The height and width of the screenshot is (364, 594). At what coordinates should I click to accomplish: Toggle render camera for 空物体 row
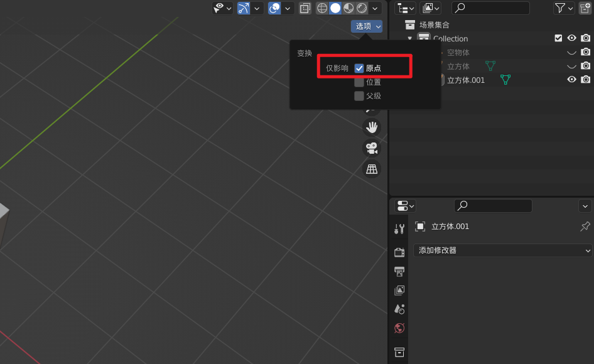[x=586, y=52]
